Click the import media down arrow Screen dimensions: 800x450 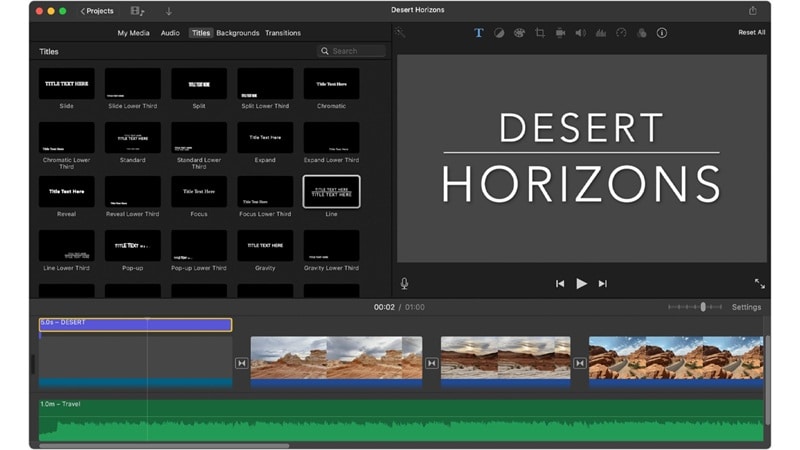tap(169, 11)
